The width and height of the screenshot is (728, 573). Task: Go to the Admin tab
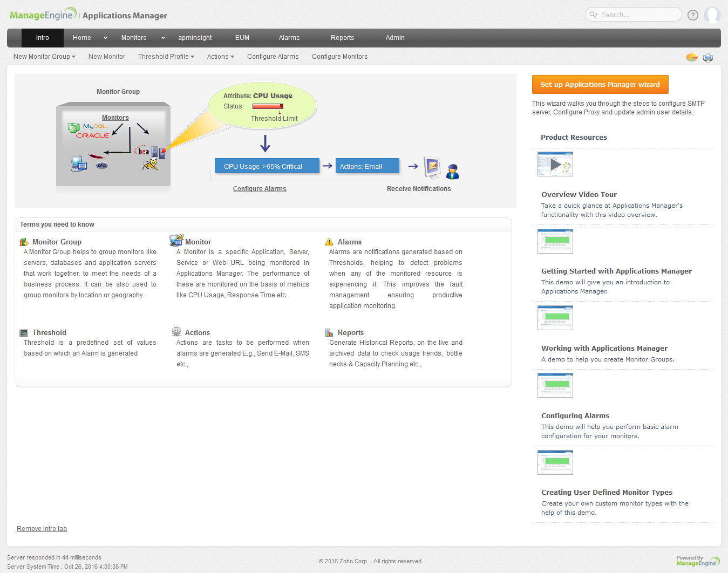tap(395, 38)
